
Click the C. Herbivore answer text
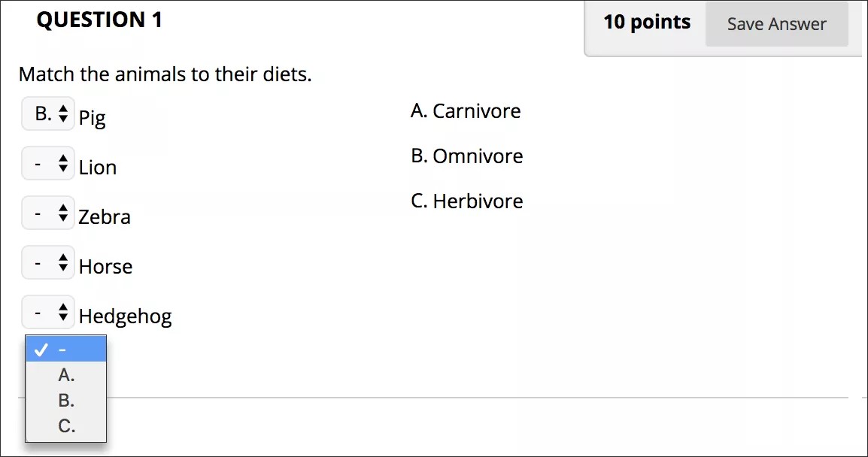point(466,201)
